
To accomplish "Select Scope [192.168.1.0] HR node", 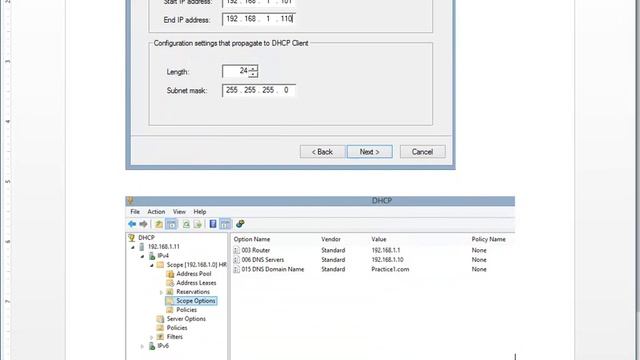I will pyautogui.click(x=196, y=264).
